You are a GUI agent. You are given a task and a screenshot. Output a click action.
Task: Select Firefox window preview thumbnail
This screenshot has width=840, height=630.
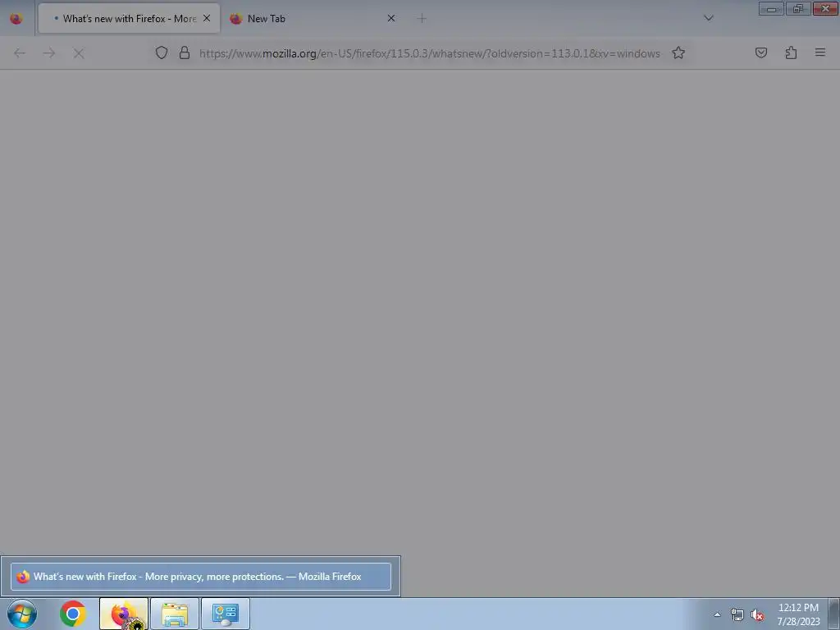pyautogui.click(x=200, y=577)
